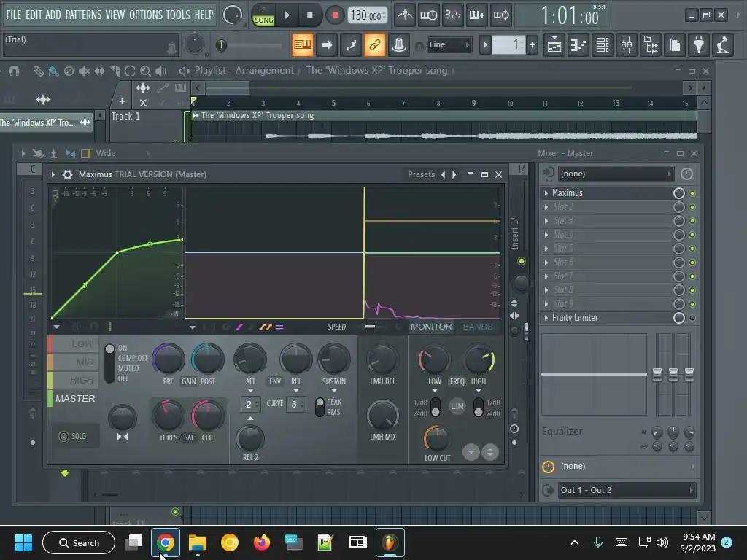Open the project files page icon
This screenshot has width=747, height=560.
[x=675, y=45]
